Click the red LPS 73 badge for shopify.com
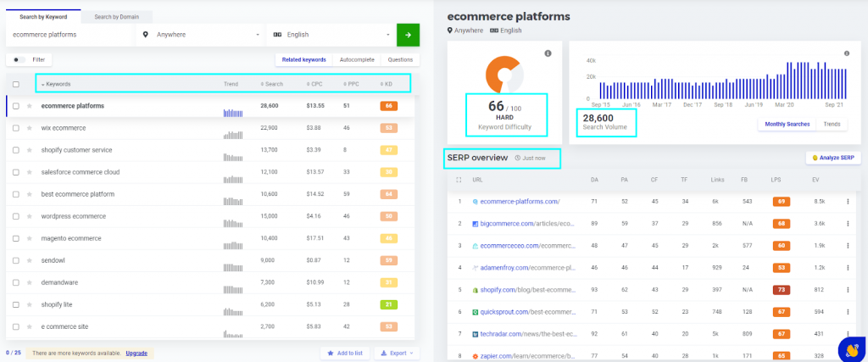868x362 pixels. [x=781, y=290]
